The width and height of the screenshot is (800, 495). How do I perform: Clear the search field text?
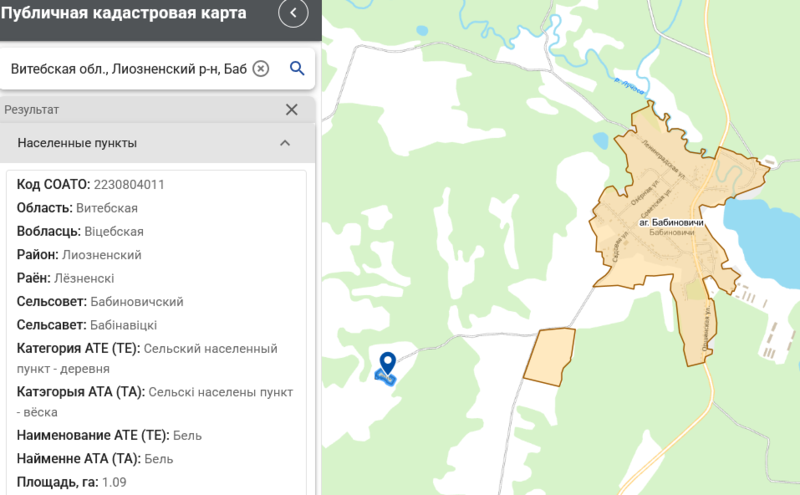click(260, 68)
